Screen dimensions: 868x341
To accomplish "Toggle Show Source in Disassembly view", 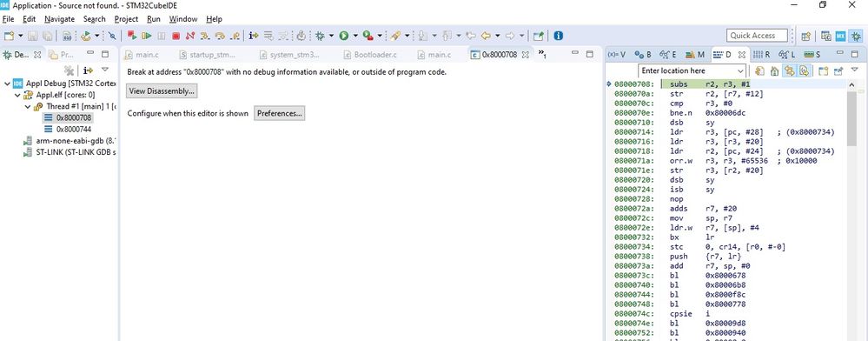I will tap(804, 71).
